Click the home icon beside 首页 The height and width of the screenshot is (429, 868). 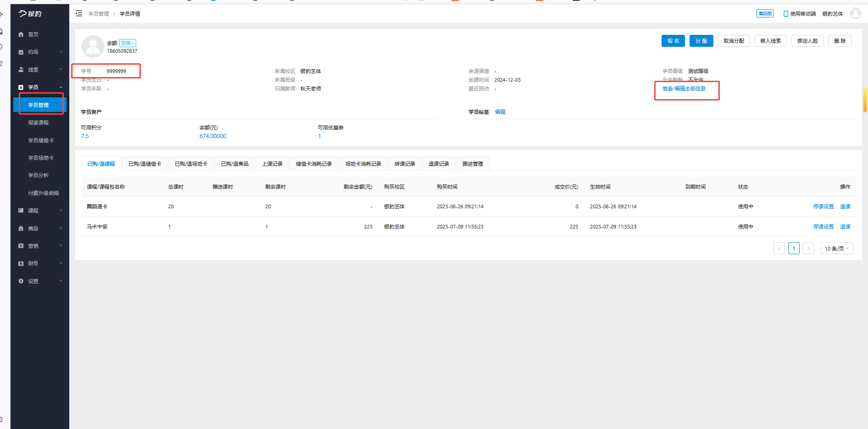pos(21,34)
